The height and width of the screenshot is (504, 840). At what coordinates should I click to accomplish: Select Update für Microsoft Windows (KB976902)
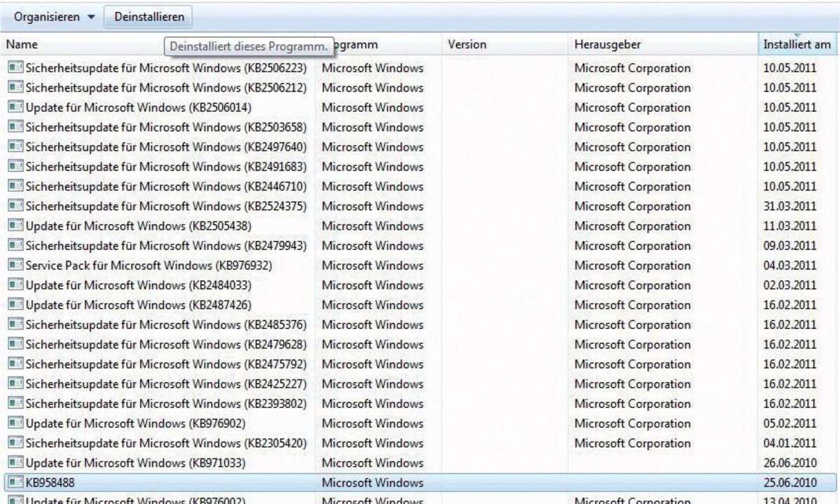(136, 423)
